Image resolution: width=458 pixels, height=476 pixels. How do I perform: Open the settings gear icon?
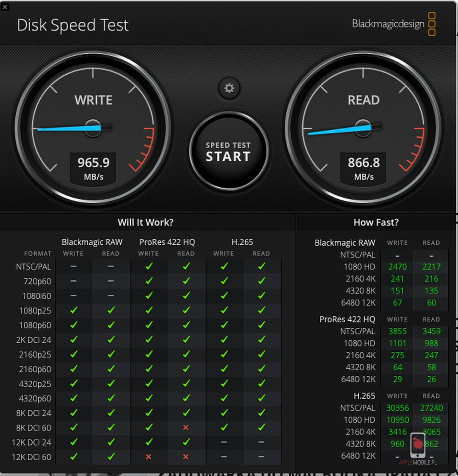[229, 89]
